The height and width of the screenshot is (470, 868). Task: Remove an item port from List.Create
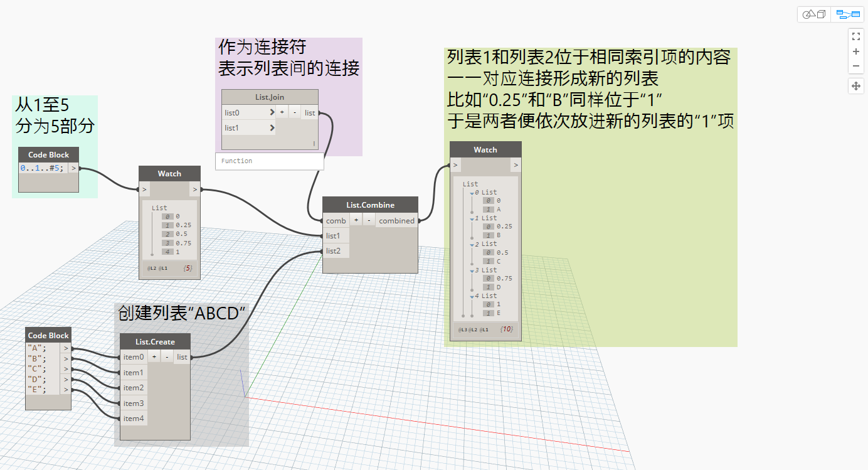click(x=167, y=357)
